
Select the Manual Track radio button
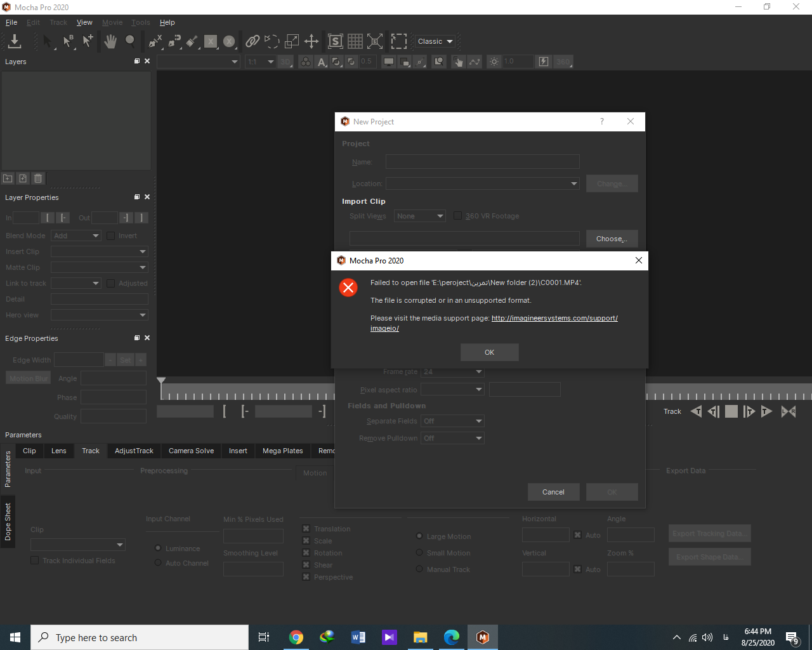(x=419, y=569)
